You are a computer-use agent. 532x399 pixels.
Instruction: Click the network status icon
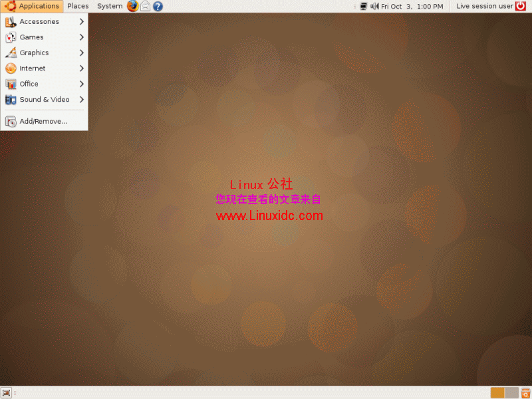coord(364,6)
